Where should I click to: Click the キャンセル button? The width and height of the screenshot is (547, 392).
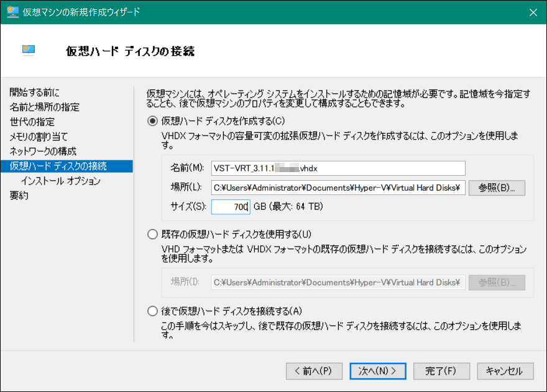tap(505, 371)
